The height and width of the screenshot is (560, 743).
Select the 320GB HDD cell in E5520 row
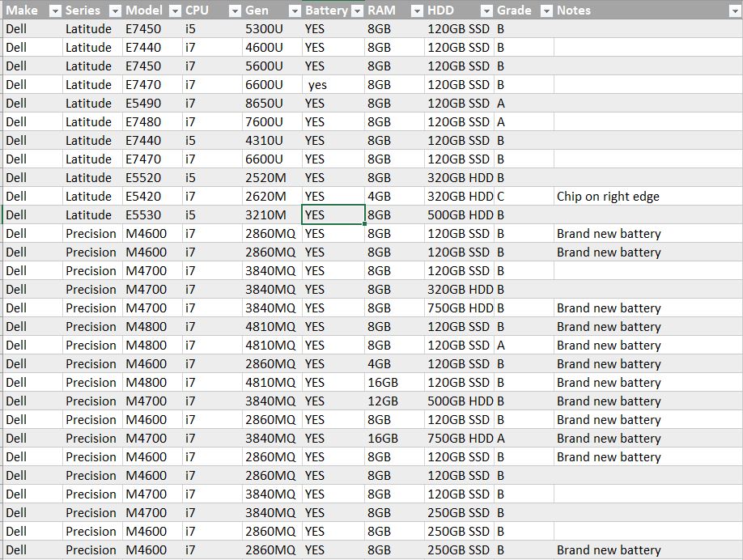pos(460,178)
